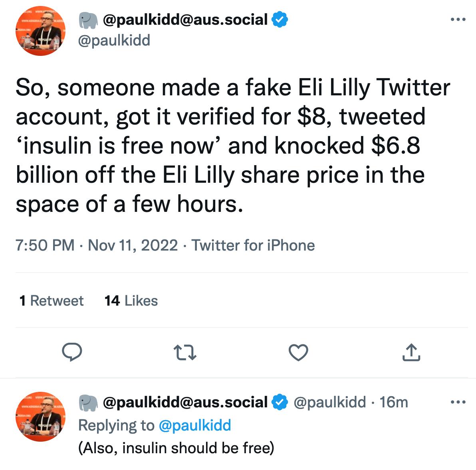
Task: Click the 16m timestamp on the reply
Action: coord(394,402)
